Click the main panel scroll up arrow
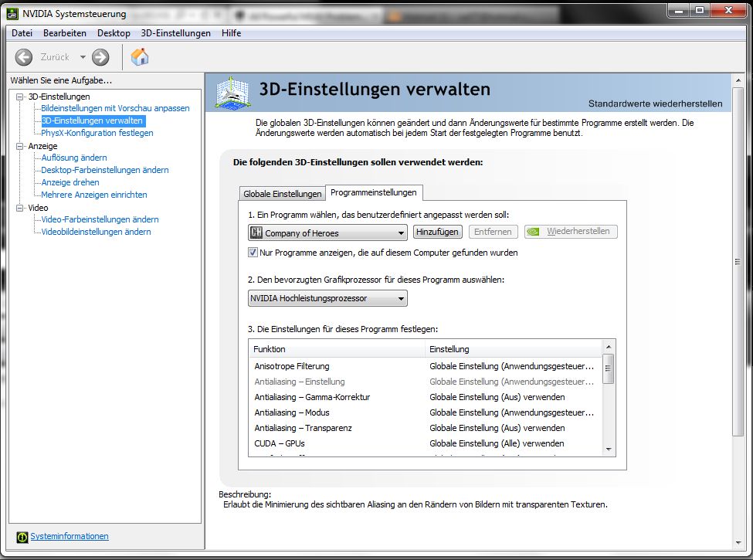This screenshot has height=560, width=753. [738, 80]
